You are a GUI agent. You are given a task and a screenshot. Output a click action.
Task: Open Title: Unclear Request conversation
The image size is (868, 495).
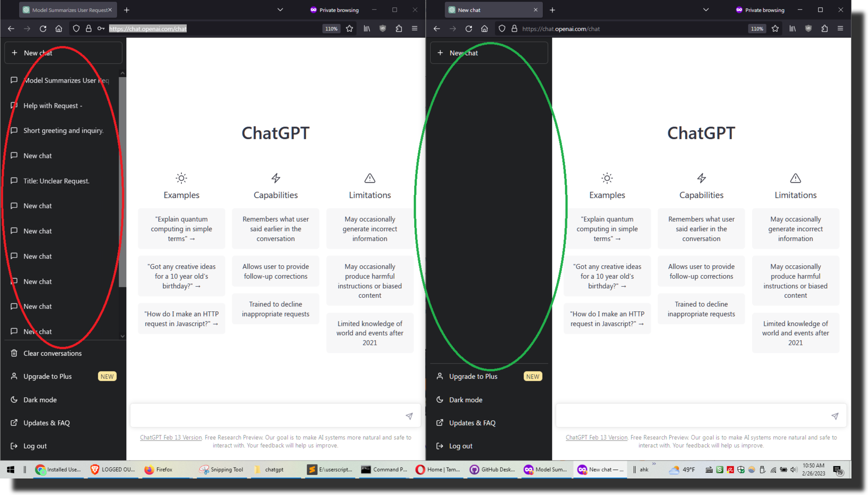(61, 181)
